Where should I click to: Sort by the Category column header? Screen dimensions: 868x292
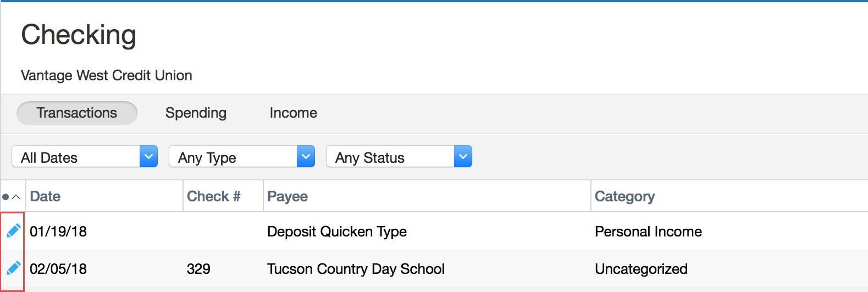[x=624, y=196]
